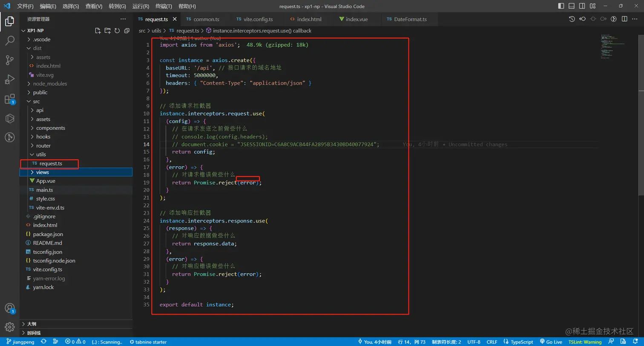Toggle bottom panel layout icon

tap(572, 6)
